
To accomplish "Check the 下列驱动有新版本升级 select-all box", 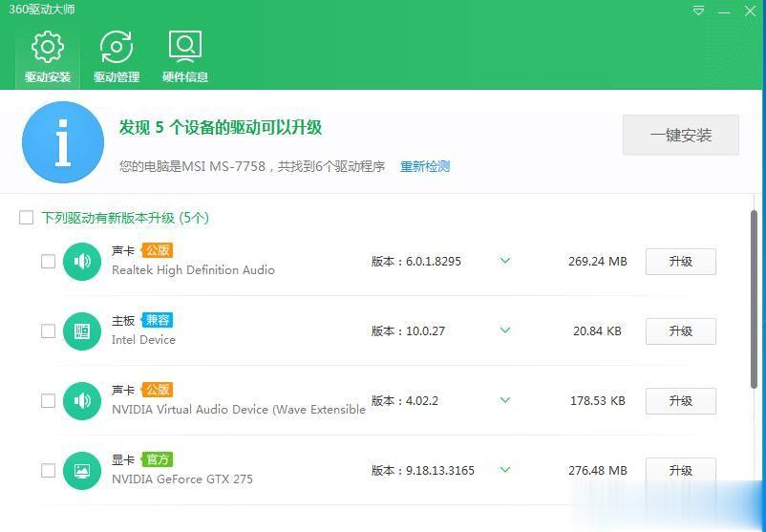I will [x=26, y=218].
